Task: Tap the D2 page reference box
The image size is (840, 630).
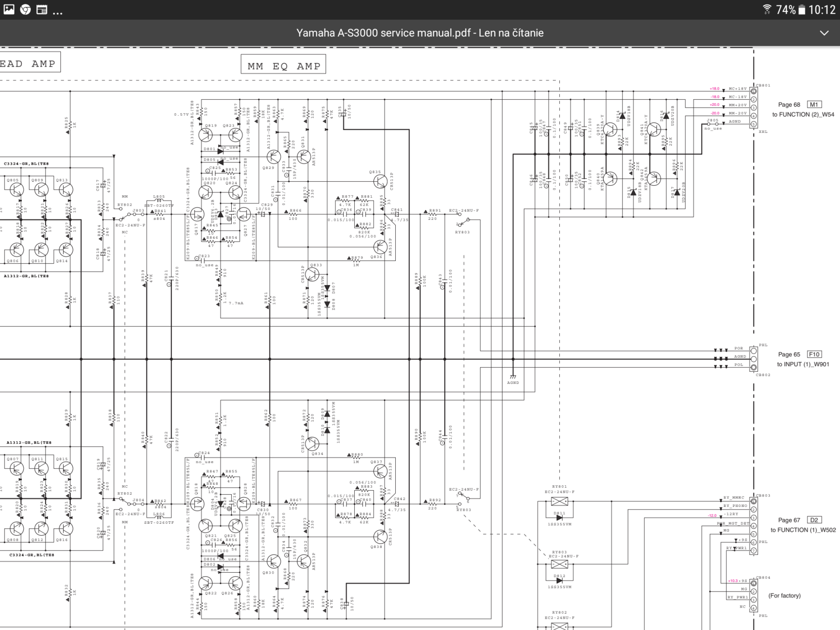Action: pyautogui.click(x=814, y=520)
